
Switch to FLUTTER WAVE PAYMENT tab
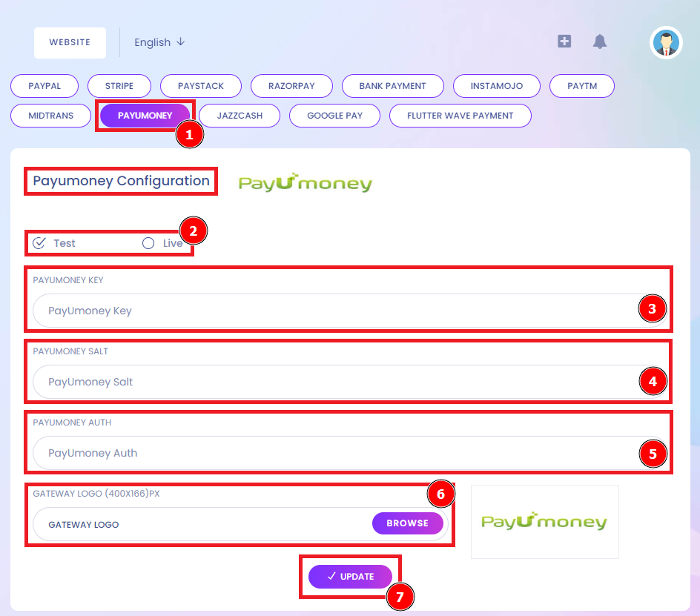point(460,116)
